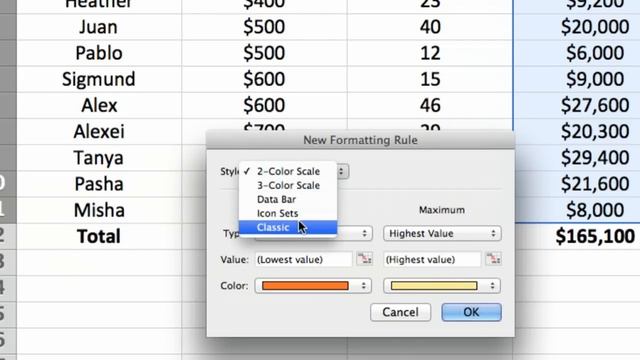Click the Lowest value input field

tap(304, 260)
